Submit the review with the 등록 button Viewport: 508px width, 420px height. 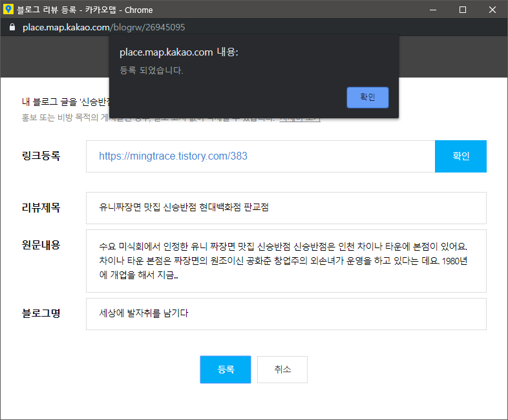[226, 370]
